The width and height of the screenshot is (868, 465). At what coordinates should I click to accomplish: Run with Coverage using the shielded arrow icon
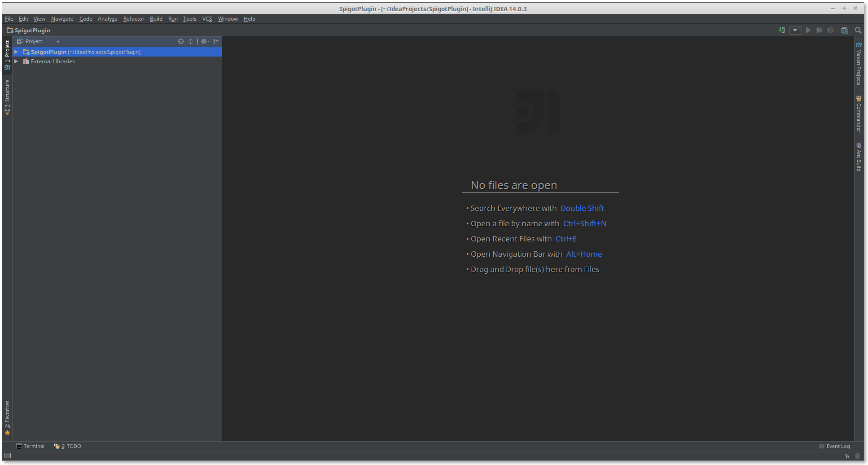click(x=830, y=30)
